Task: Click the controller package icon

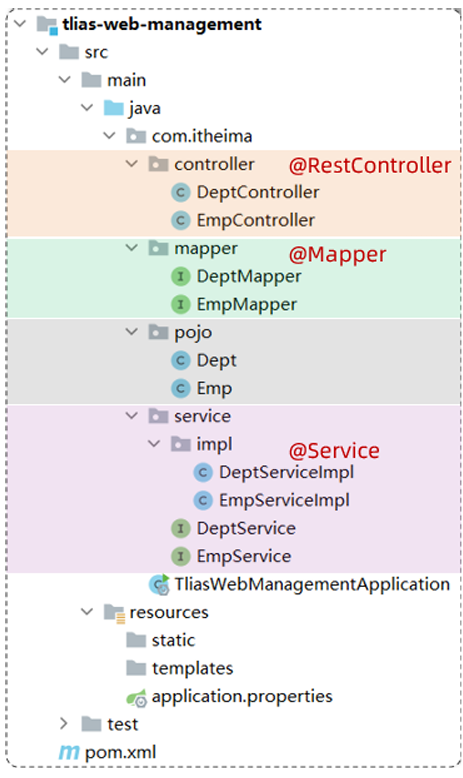Action: pyautogui.click(x=158, y=164)
